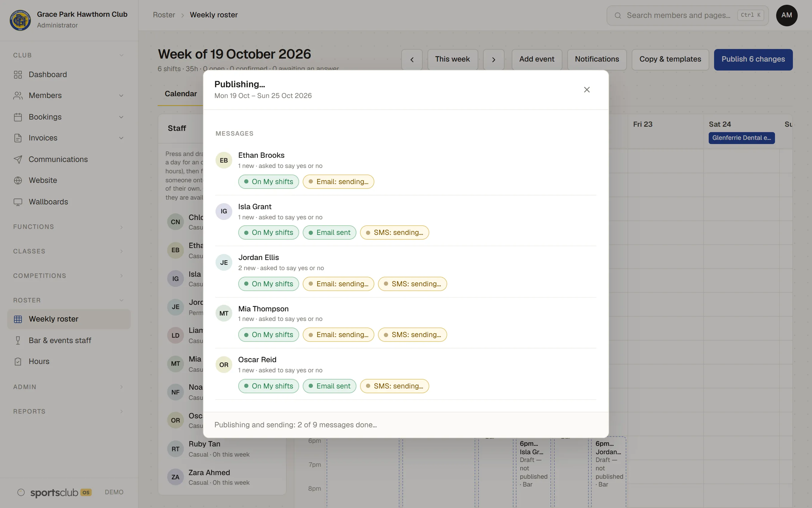Click Oscar Reid's 'Email sent' badge
This screenshot has width=812, height=508.
pos(329,386)
